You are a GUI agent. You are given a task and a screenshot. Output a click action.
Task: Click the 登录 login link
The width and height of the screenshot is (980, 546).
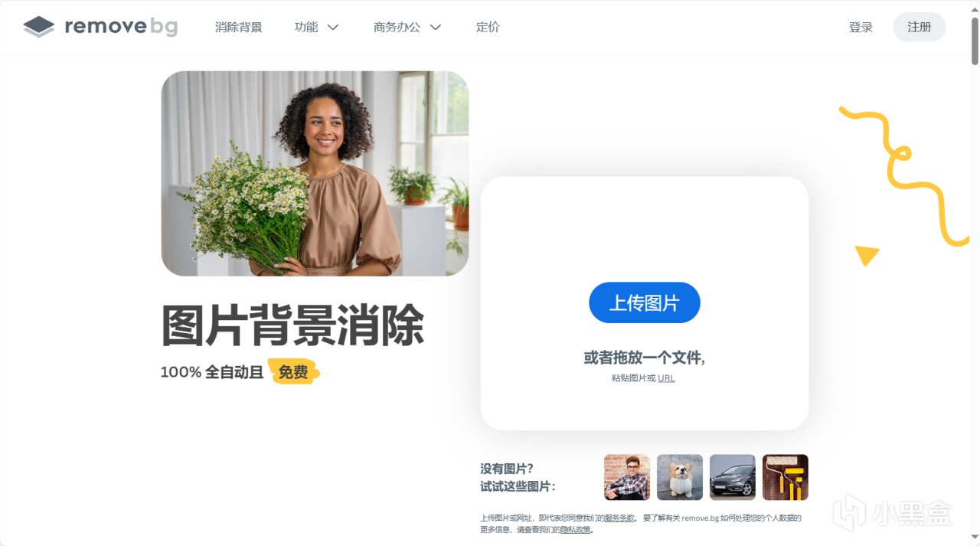click(x=861, y=27)
